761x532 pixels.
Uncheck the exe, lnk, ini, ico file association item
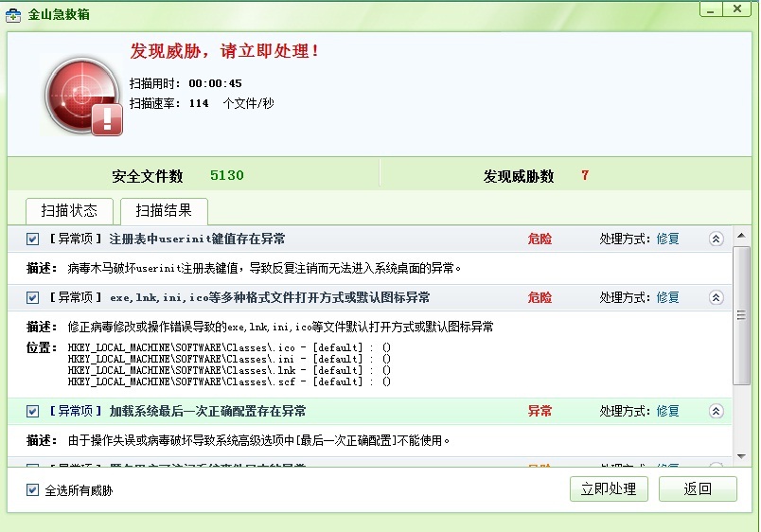32,297
